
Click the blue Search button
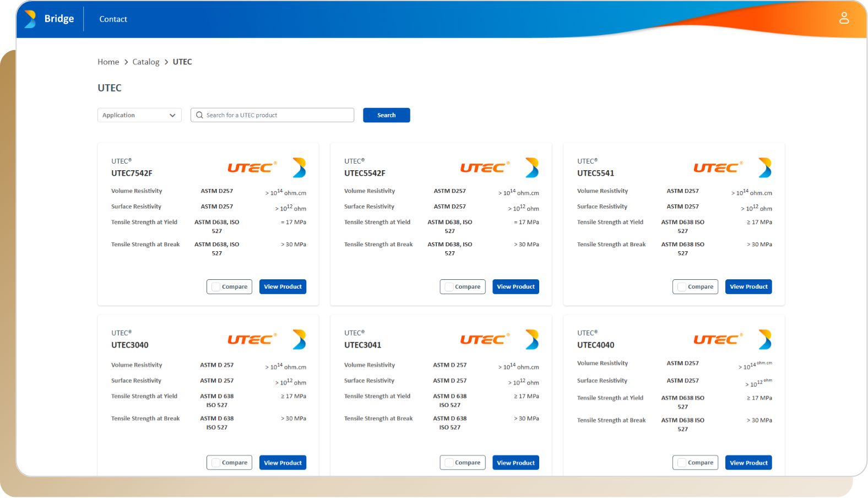[x=386, y=115]
